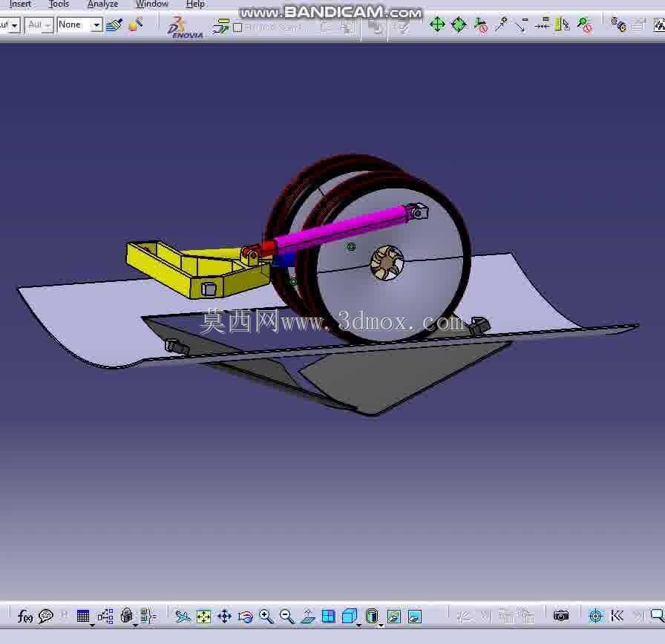This screenshot has height=644, width=665.
Task: Open the Tools menu
Action: pos(59,4)
